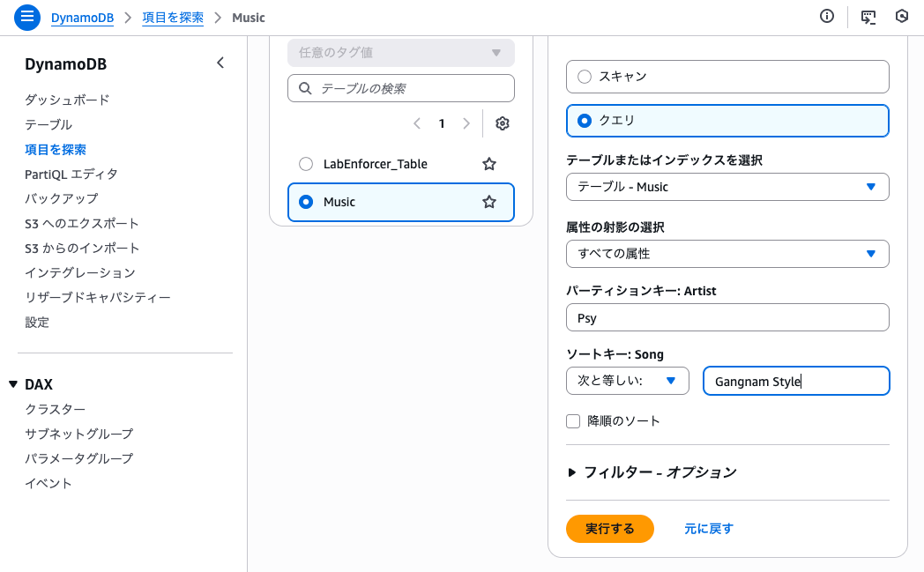Go to next page of tables

466,123
